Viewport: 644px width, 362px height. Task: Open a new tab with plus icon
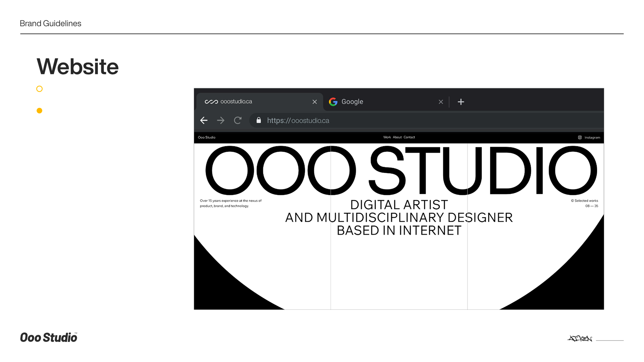point(461,102)
